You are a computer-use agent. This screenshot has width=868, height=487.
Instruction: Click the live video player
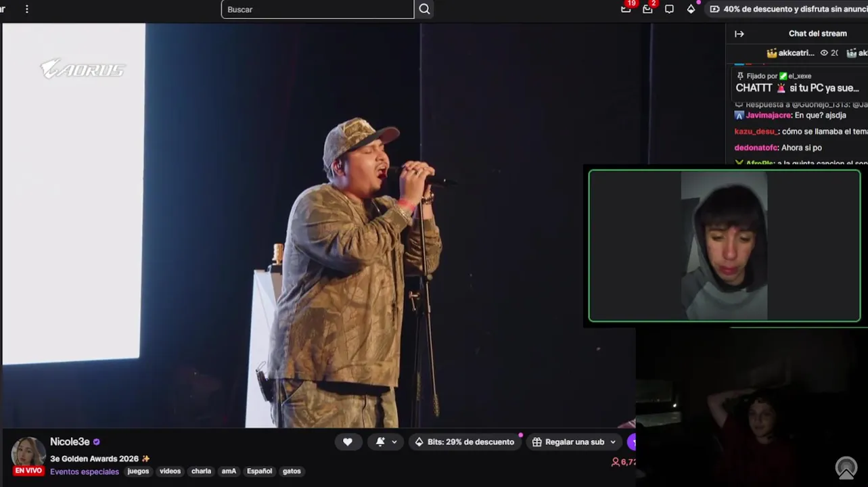point(319,225)
